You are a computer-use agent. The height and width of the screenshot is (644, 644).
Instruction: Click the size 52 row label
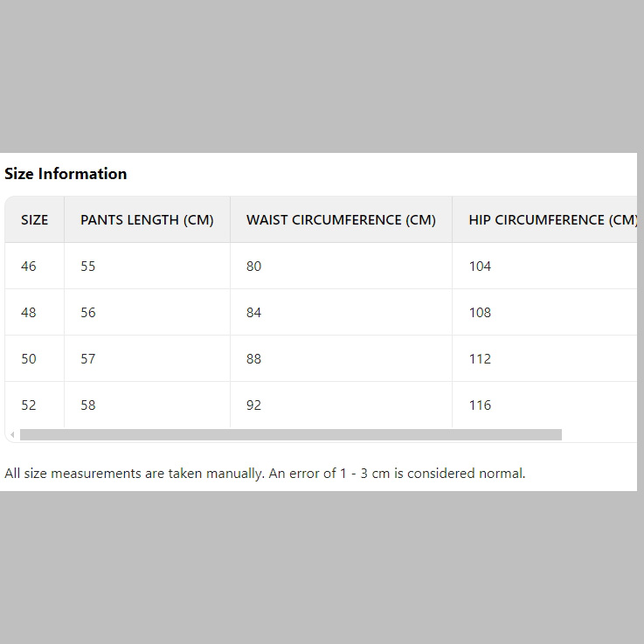[x=29, y=405]
